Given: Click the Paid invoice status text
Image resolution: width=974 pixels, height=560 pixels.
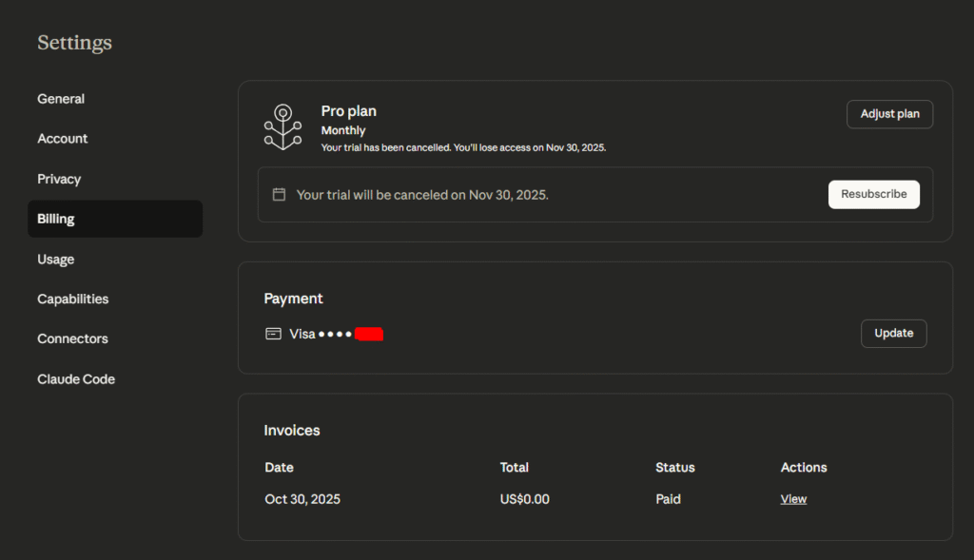Looking at the screenshot, I should (x=668, y=499).
